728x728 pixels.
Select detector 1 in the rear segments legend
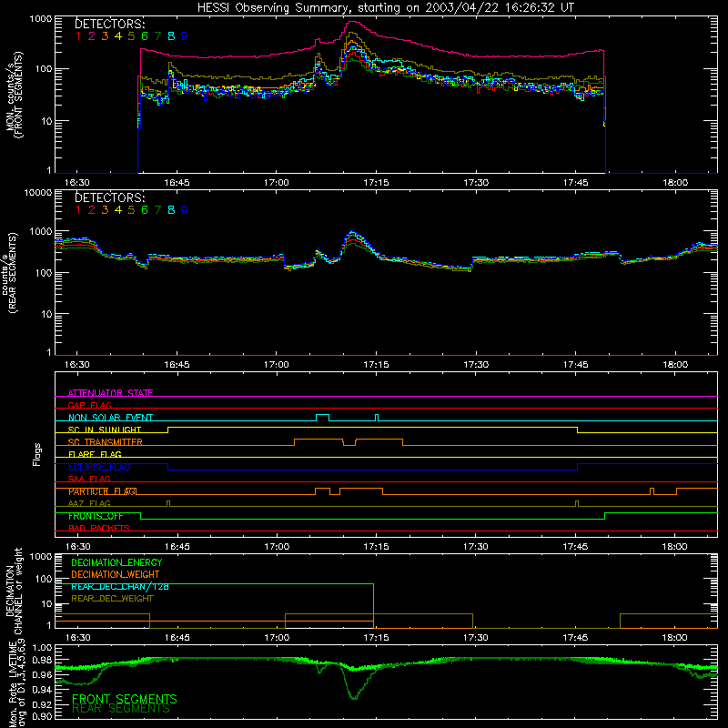(78, 210)
